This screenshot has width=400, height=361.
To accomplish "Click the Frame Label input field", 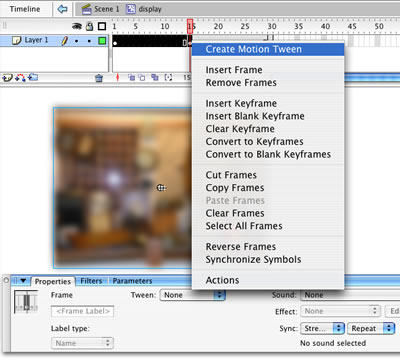I will [83, 311].
